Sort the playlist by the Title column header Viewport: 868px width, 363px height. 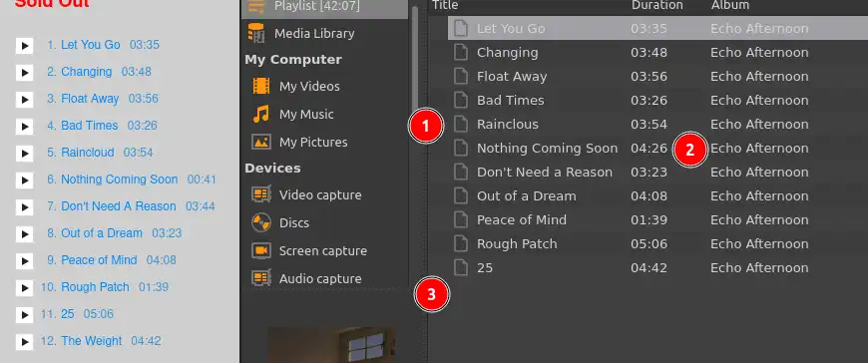[445, 6]
